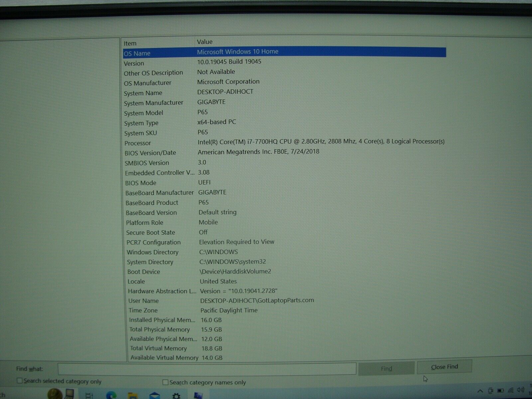
Task: Click the Task View taskbar icon
Action: 89,395
